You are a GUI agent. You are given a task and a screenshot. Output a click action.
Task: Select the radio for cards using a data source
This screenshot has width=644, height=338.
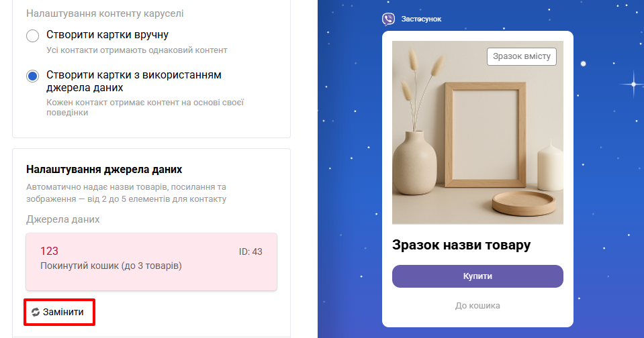(x=32, y=76)
